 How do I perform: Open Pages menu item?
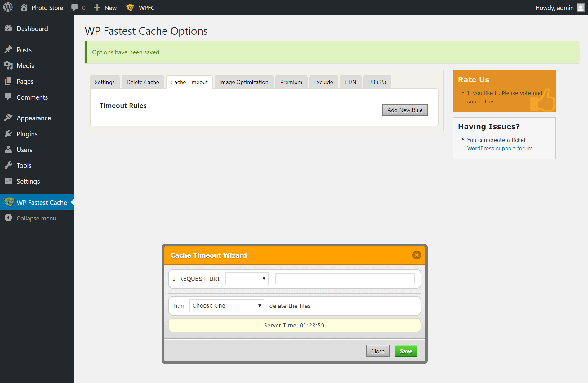point(25,81)
